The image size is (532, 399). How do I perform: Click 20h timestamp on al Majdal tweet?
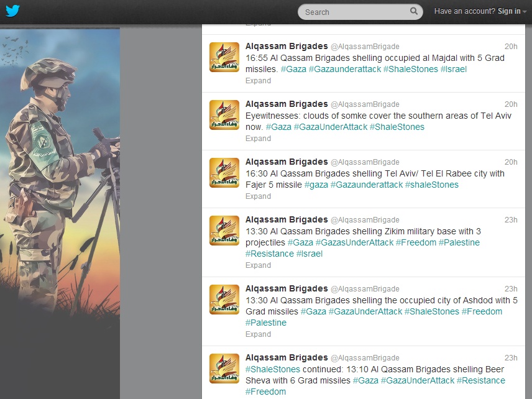point(511,47)
